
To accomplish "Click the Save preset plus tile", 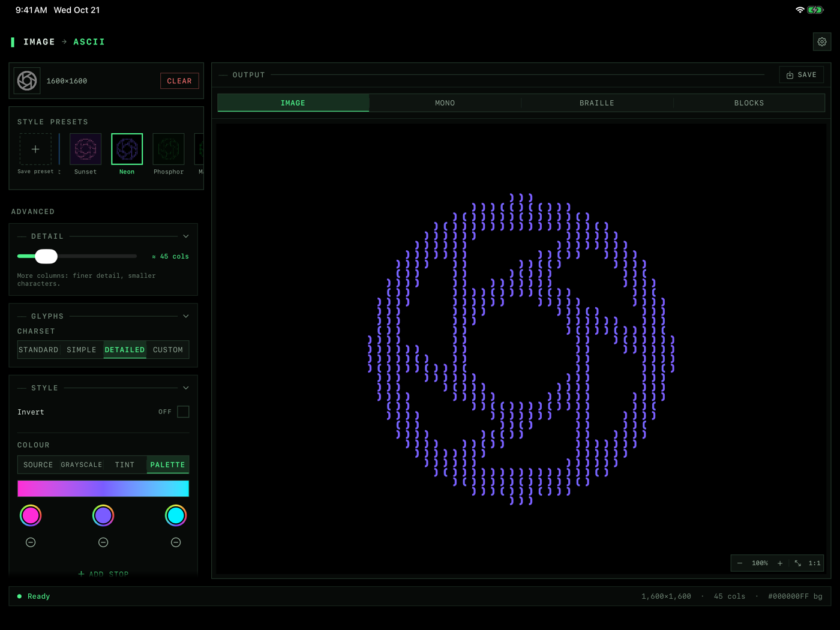I will pos(35,149).
